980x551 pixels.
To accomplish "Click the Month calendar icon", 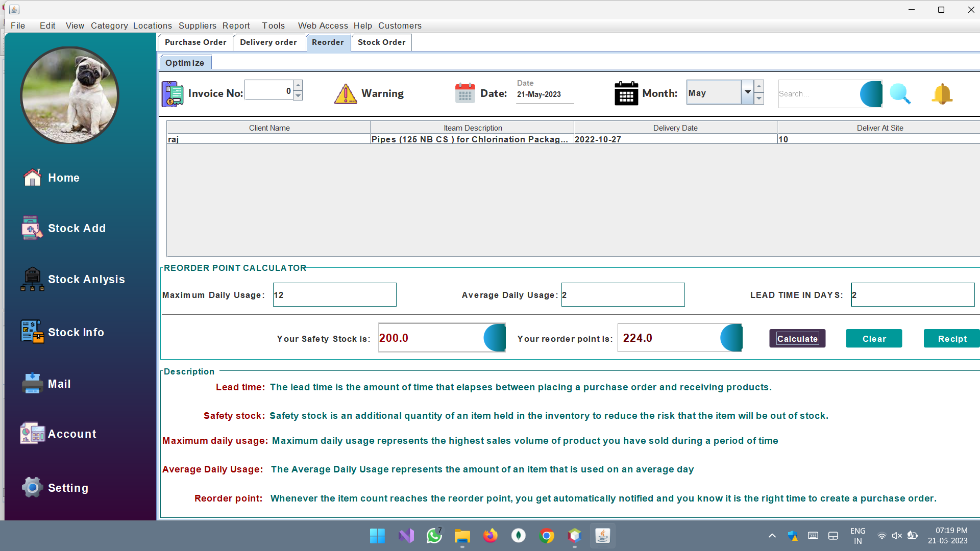I will 626,93.
